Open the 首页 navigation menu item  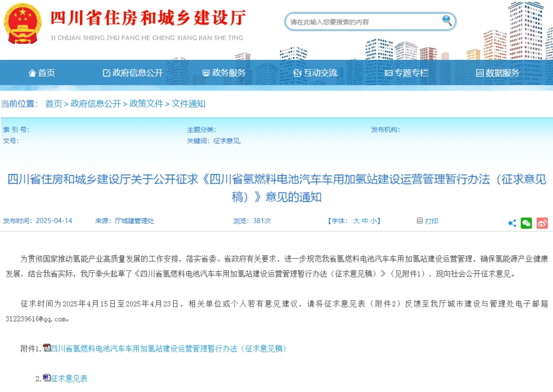41,73
